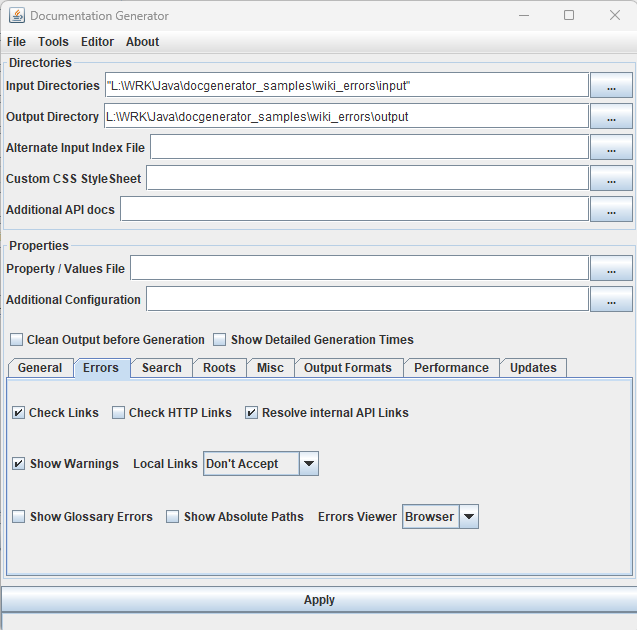Screen dimensions: 637x630
Task: Enable the Check HTTP Links checkbox
Action: coord(118,413)
